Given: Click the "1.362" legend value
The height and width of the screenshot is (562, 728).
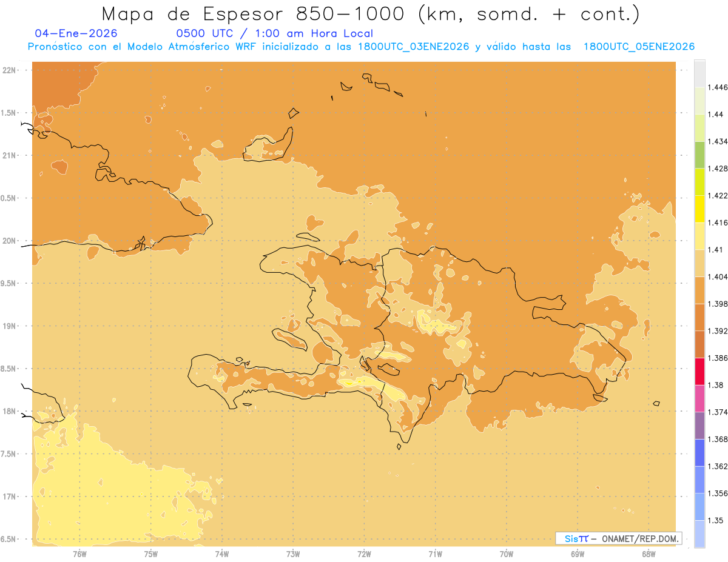Looking at the screenshot, I should (x=718, y=466).
